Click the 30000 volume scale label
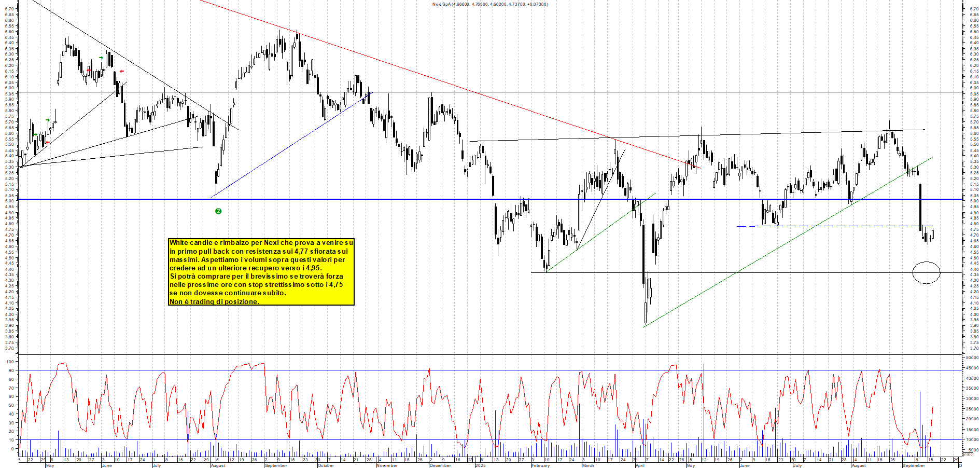 [972, 398]
